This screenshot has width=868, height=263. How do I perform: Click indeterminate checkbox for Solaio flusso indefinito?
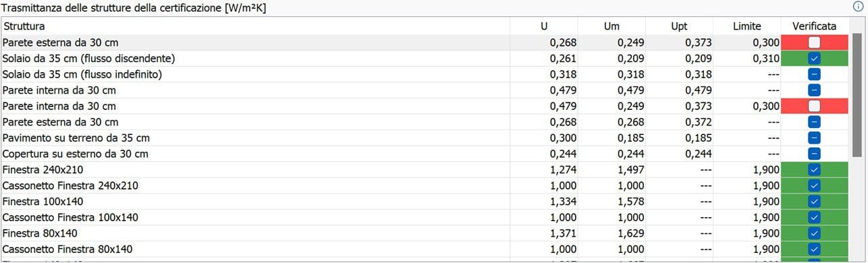(814, 74)
